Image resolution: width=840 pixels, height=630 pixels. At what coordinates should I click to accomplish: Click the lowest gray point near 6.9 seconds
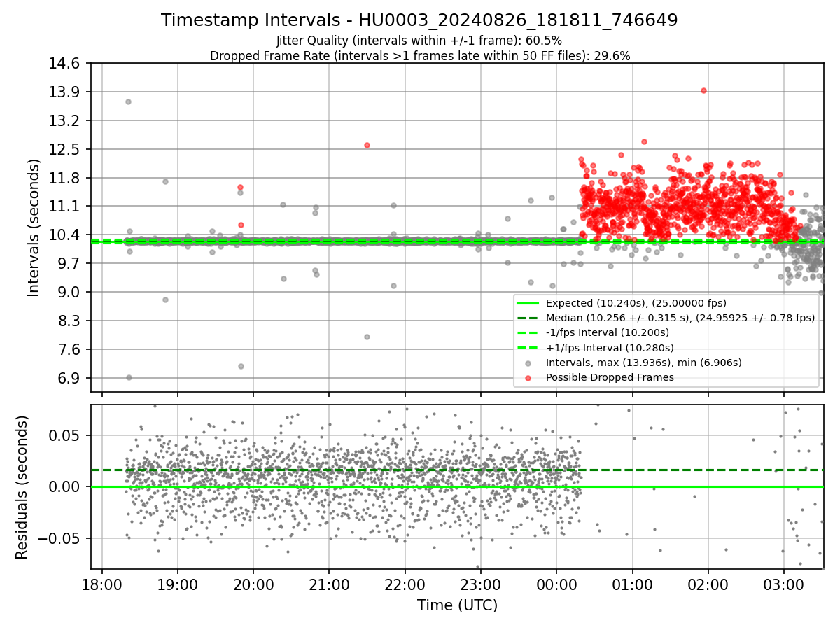[129, 377]
